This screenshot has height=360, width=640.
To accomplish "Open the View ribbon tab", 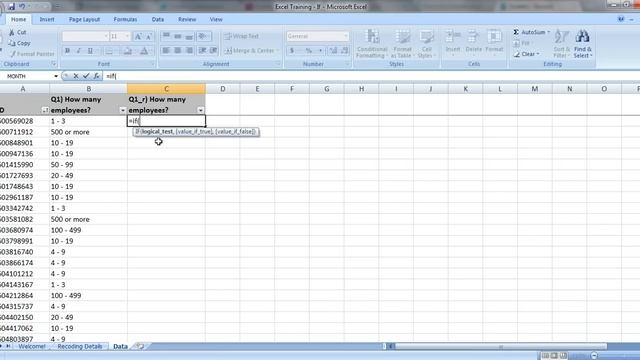I will click(x=216, y=19).
